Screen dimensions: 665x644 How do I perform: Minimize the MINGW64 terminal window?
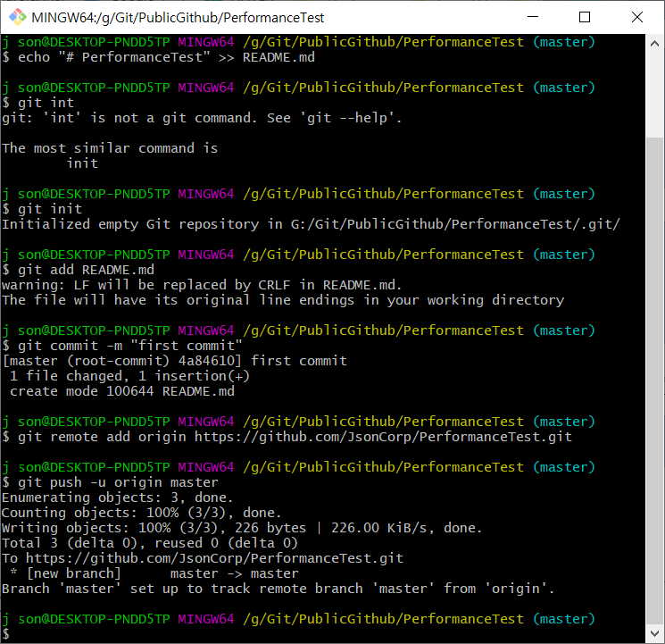click(x=533, y=17)
